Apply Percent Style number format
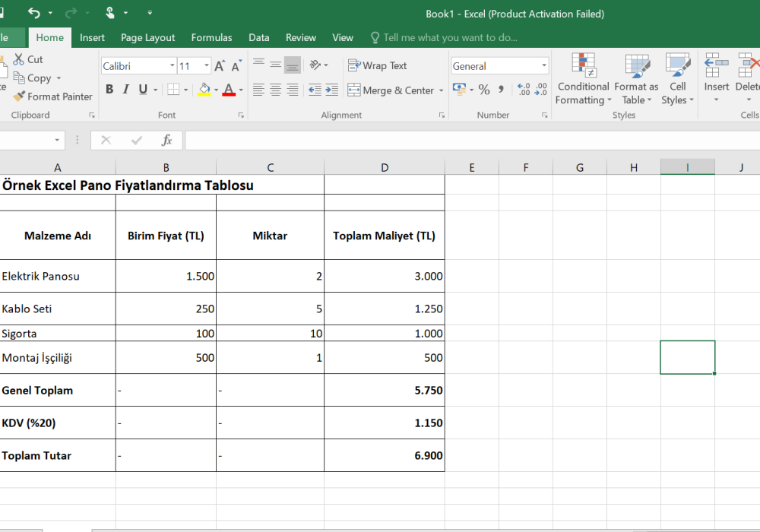Image resolution: width=760 pixels, height=532 pixels. click(484, 90)
